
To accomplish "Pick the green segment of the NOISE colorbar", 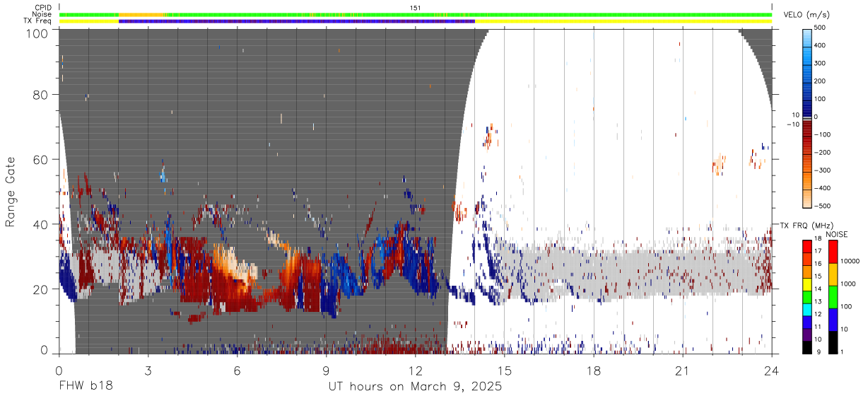I will point(832,297).
